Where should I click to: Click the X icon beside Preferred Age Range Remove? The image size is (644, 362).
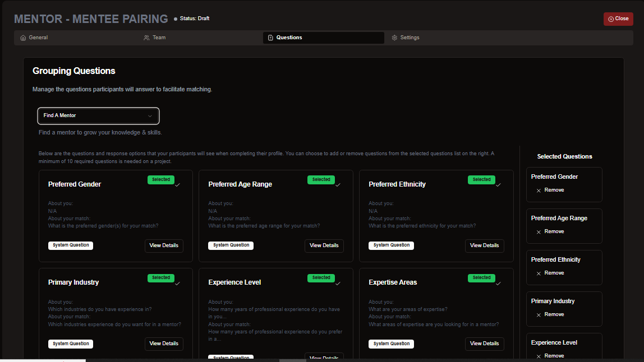(539, 232)
